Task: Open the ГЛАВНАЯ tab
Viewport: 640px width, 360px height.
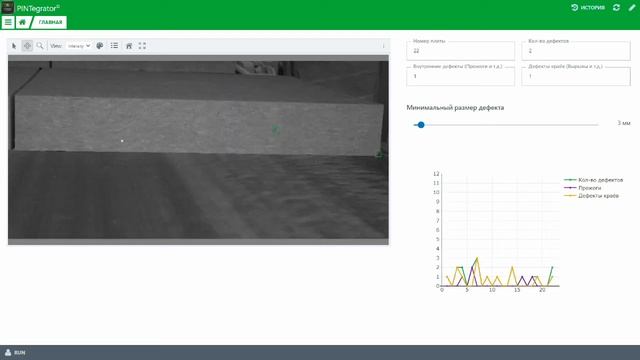Action: (50, 22)
